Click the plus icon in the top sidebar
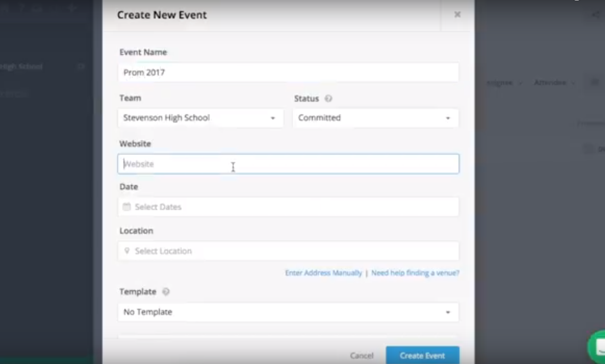Image resolution: width=605 pixels, height=364 pixels. [x=71, y=8]
